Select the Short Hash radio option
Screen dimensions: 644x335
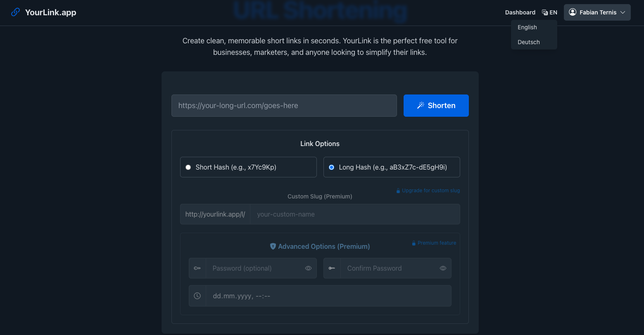click(188, 167)
